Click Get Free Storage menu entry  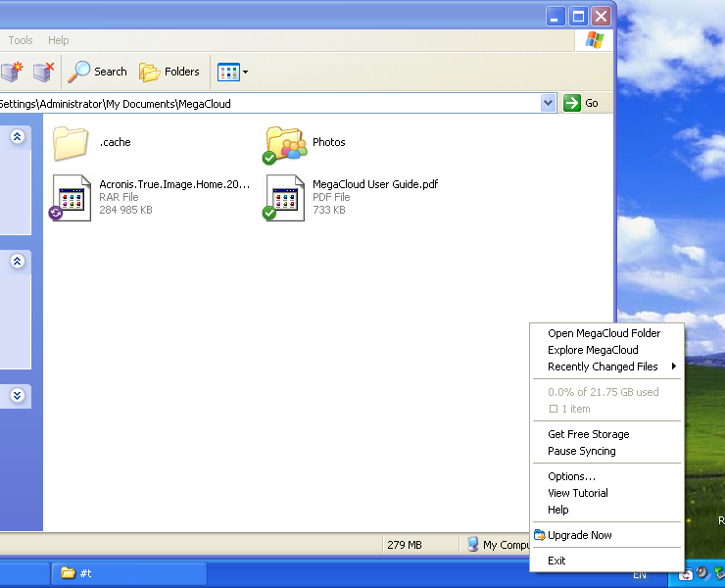point(606,434)
